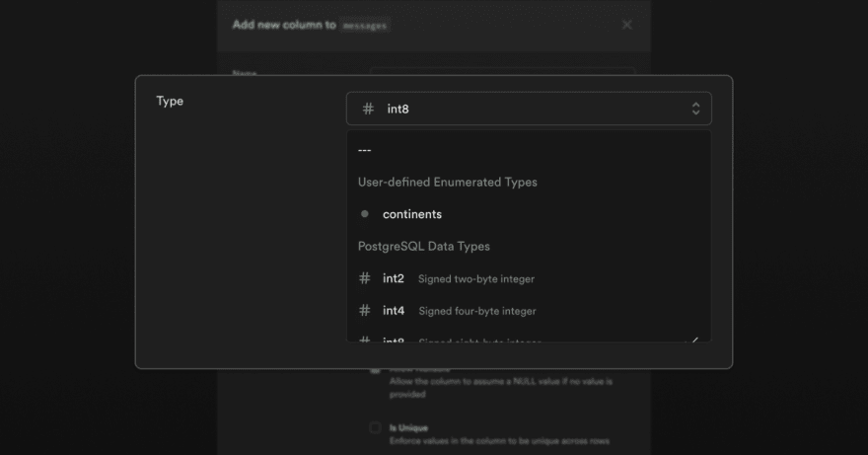Click the 'User-defined Enumerated Types' heading
The image size is (868, 455).
pyautogui.click(x=447, y=183)
